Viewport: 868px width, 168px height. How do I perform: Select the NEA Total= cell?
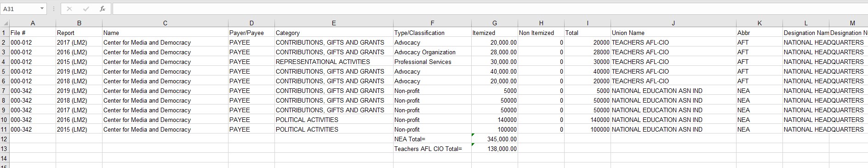coord(432,139)
